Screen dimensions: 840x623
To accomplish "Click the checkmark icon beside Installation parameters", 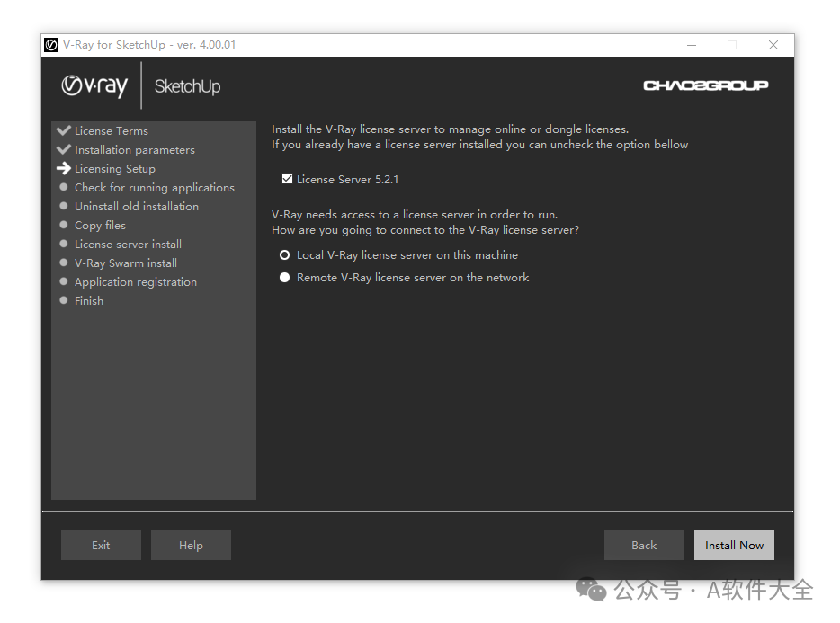I will click(x=64, y=149).
